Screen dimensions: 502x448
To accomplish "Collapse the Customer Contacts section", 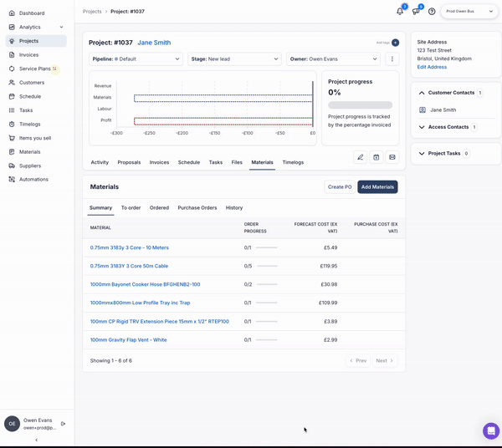I will pos(422,93).
